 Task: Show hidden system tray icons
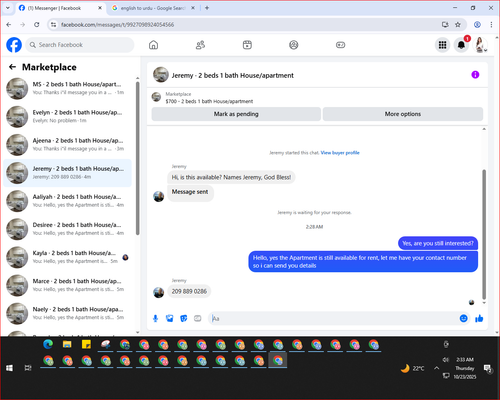tap(436, 368)
